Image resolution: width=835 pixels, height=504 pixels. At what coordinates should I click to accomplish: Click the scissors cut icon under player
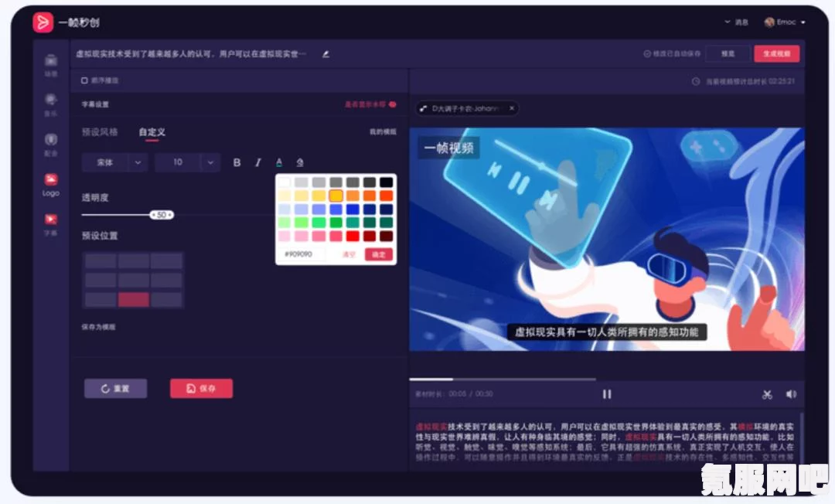(x=767, y=394)
